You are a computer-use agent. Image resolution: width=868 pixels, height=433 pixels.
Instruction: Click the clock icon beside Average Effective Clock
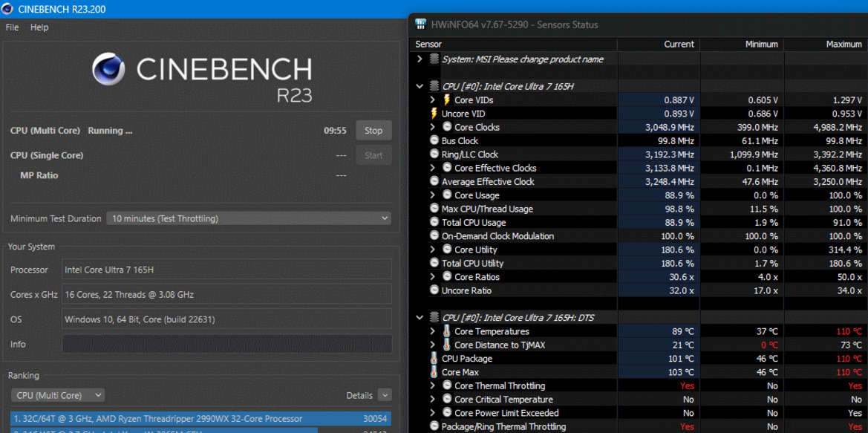click(x=434, y=181)
